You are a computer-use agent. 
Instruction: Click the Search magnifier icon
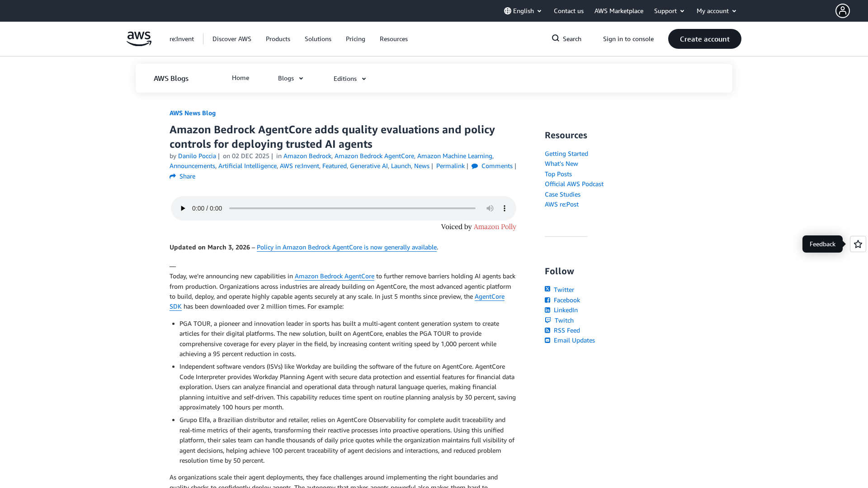[556, 38]
